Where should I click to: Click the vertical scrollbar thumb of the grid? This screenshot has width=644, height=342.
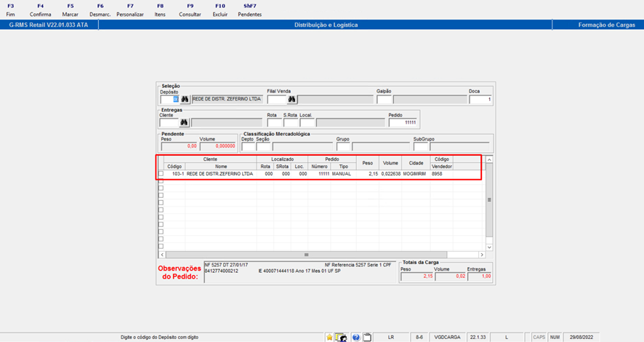pos(489,200)
